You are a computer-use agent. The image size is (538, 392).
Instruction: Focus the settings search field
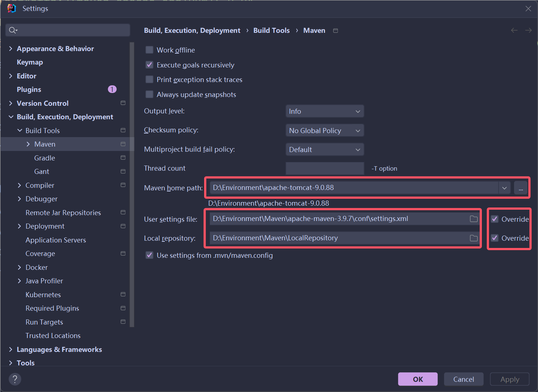point(68,30)
